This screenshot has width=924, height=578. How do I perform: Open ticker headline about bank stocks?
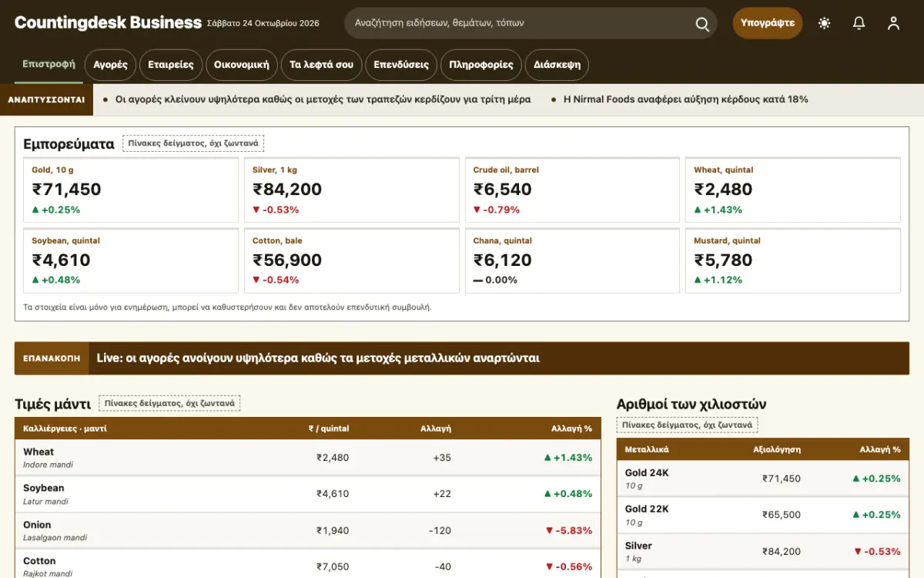[323, 99]
